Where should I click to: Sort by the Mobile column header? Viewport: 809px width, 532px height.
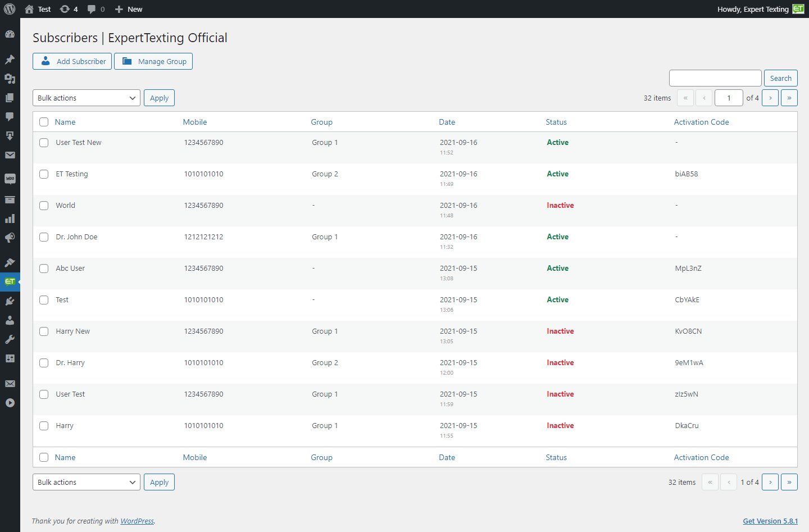click(x=195, y=122)
